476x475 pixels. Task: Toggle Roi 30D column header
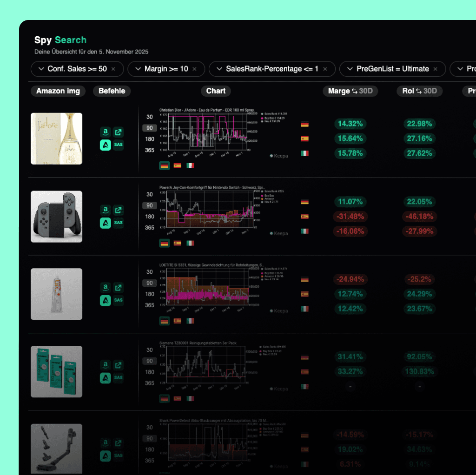420,91
